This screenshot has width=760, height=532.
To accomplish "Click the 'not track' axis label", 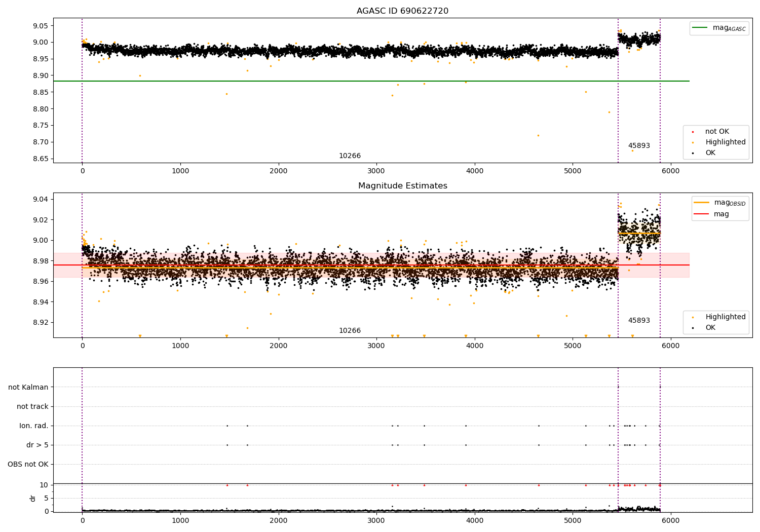I will pos(32,406).
